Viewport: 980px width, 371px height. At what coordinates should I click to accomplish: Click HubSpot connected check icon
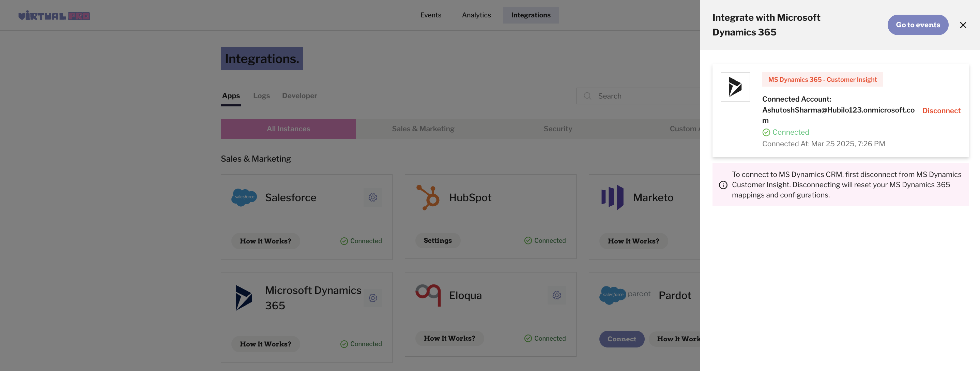528,240
